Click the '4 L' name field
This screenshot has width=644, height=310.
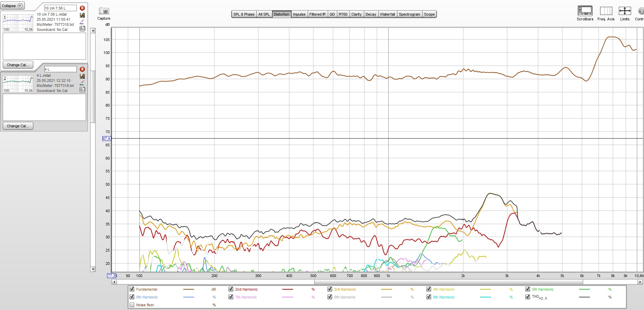coord(61,69)
